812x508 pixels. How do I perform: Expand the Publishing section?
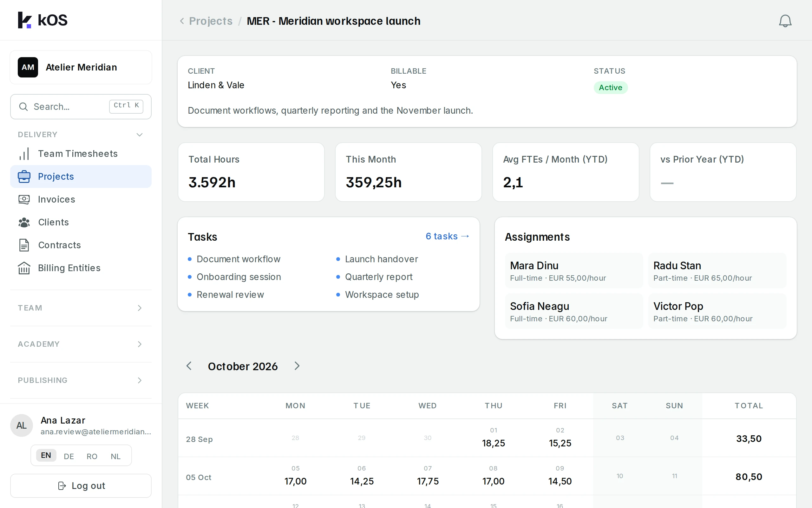pos(81,380)
